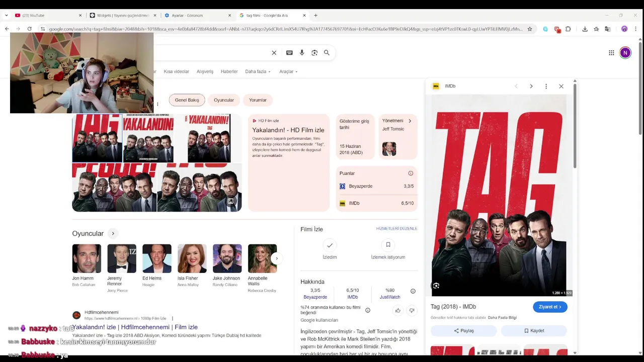Switch to Haberler search tab
Image resolution: width=644 pixels, height=362 pixels.
click(x=229, y=71)
